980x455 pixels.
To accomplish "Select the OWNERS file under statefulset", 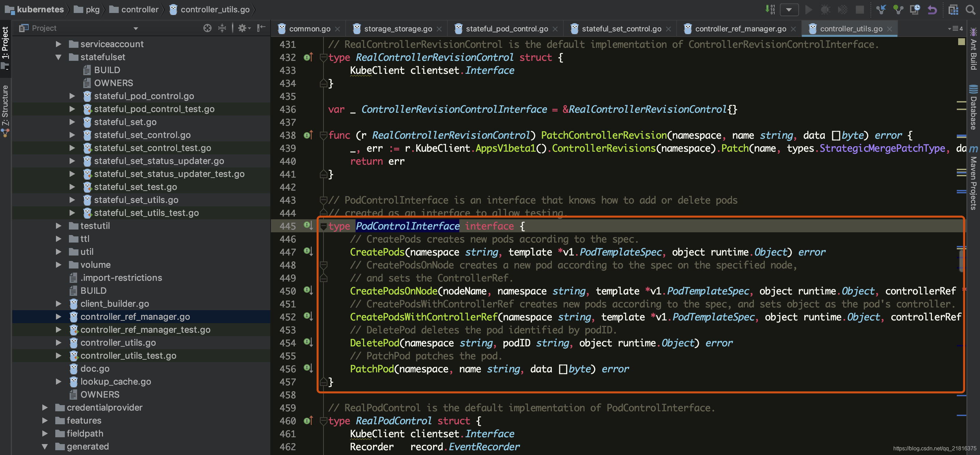I will click(x=113, y=83).
